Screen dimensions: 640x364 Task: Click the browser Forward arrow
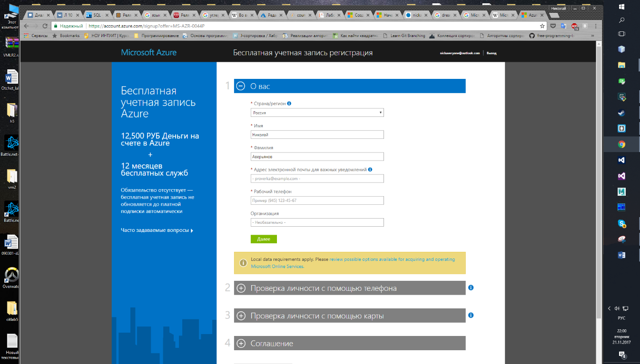point(36,26)
